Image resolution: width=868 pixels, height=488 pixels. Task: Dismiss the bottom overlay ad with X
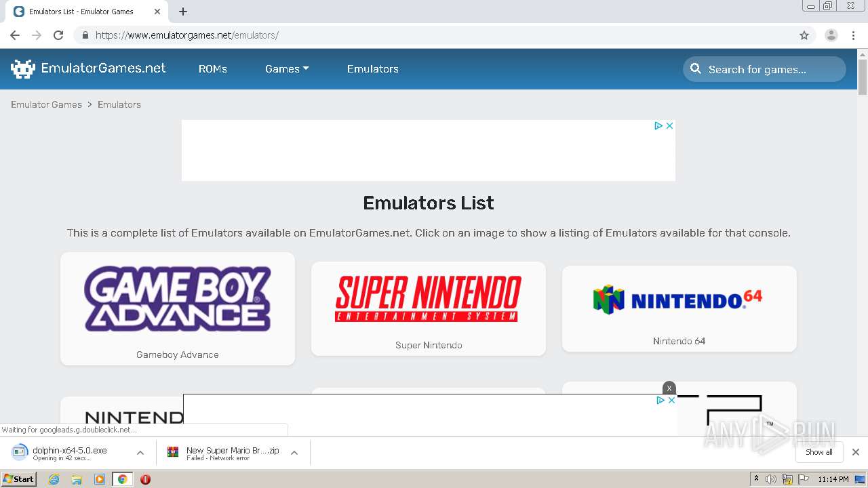[669, 388]
